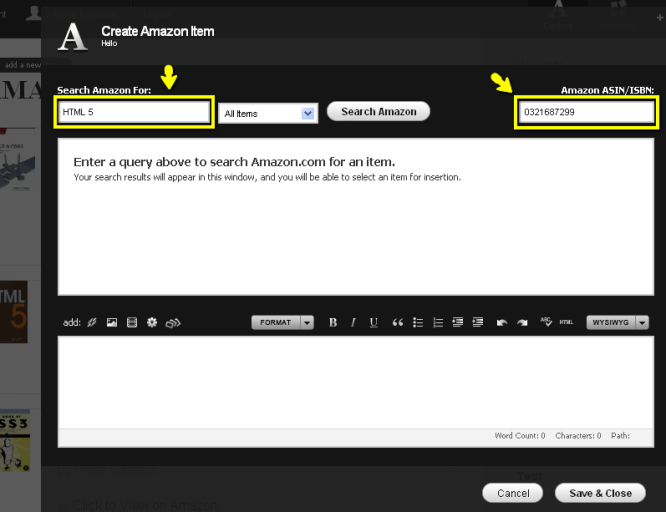Image resolution: width=666 pixels, height=512 pixels.
Task: Click the Cancel button
Action: click(512, 493)
